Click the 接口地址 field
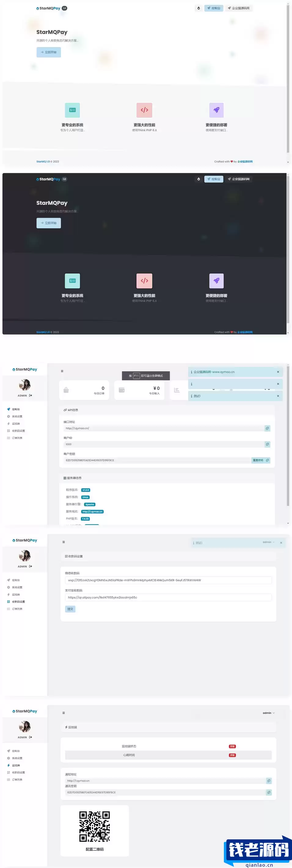292x868 pixels. pyautogui.click(x=164, y=428)
